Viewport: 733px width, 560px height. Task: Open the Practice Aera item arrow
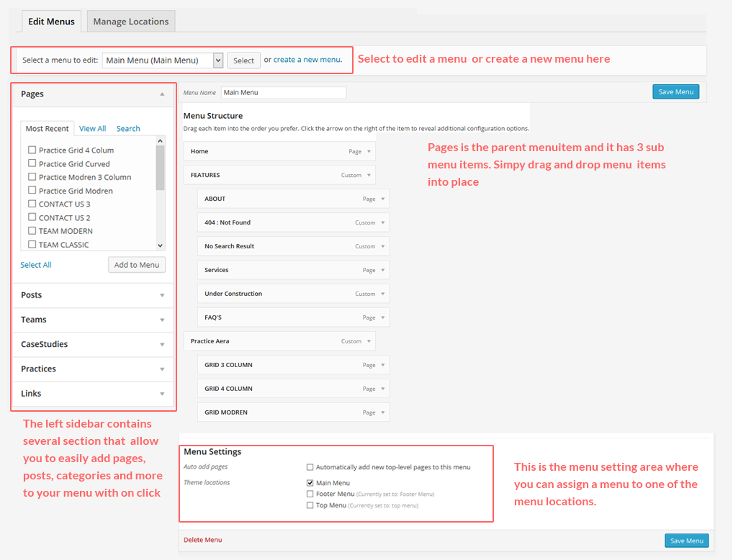tap(369, 342)
